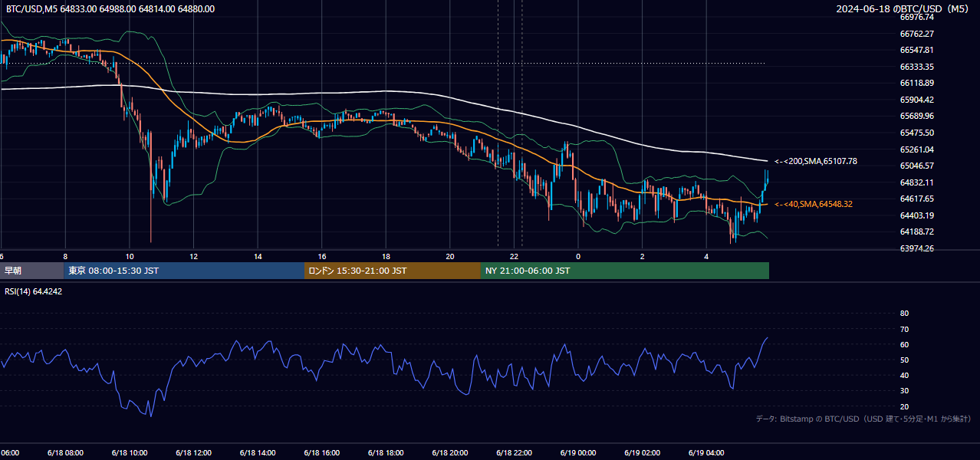Select the ロンドン 15:30-21:00 JST session bar
Viewport: 980px width, 460px height.
coord(393,271)
